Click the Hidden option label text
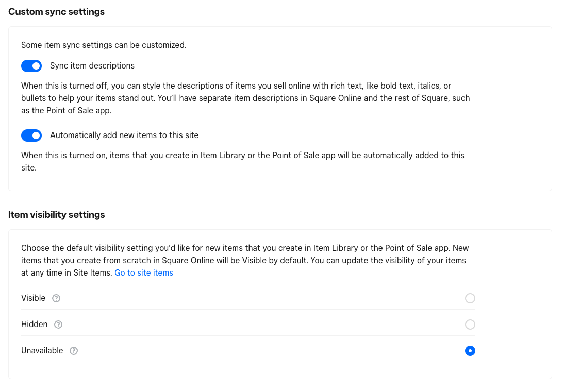The height and width of the screenshot is (392, 564). 35,325
